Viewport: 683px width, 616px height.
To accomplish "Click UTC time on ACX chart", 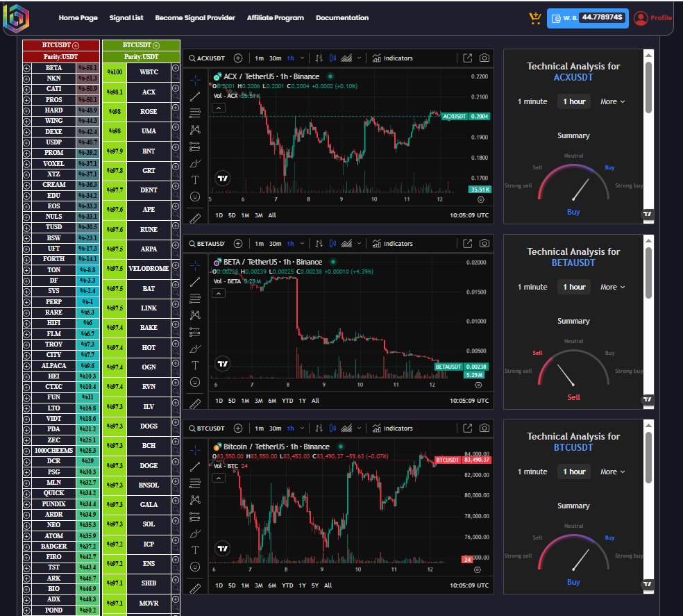I will (x=469, y=215).
